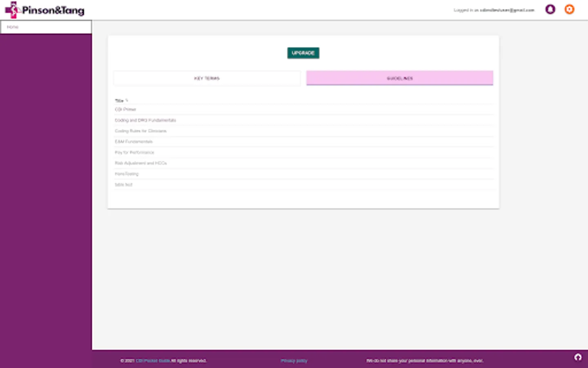Open the notifications bell icon
588x368 pixels.
click(x=550, y=9)
